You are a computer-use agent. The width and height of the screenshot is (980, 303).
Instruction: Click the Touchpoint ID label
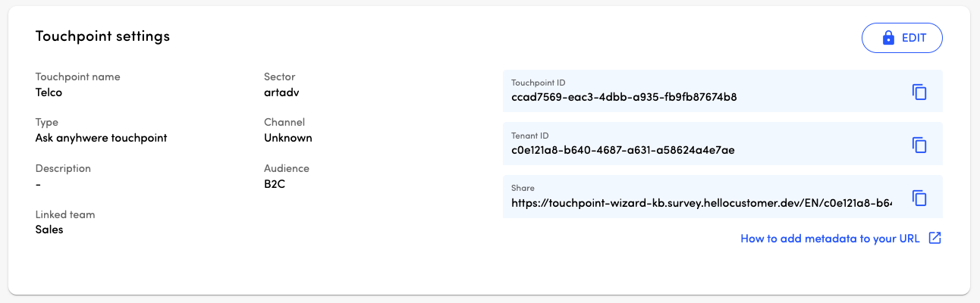click(x=539, y=83)
